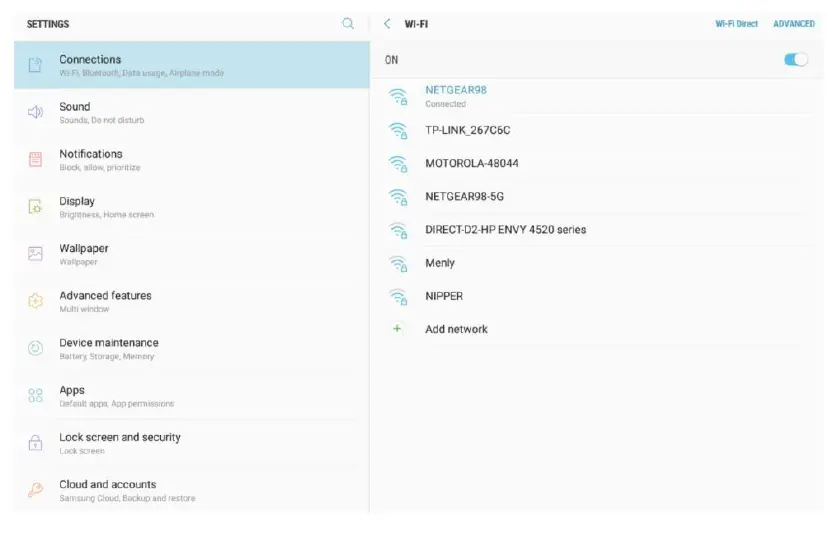Open the Notifications settings category

point(192,160)
